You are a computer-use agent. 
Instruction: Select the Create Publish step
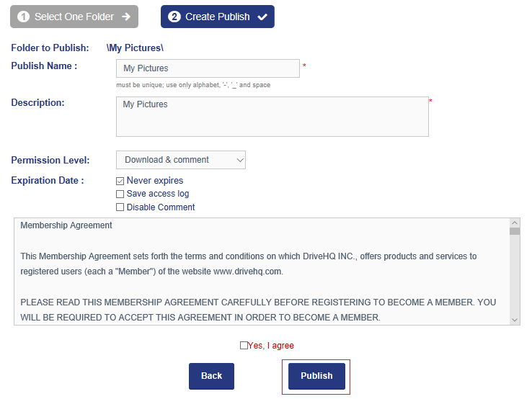click(x=218, y=17)
